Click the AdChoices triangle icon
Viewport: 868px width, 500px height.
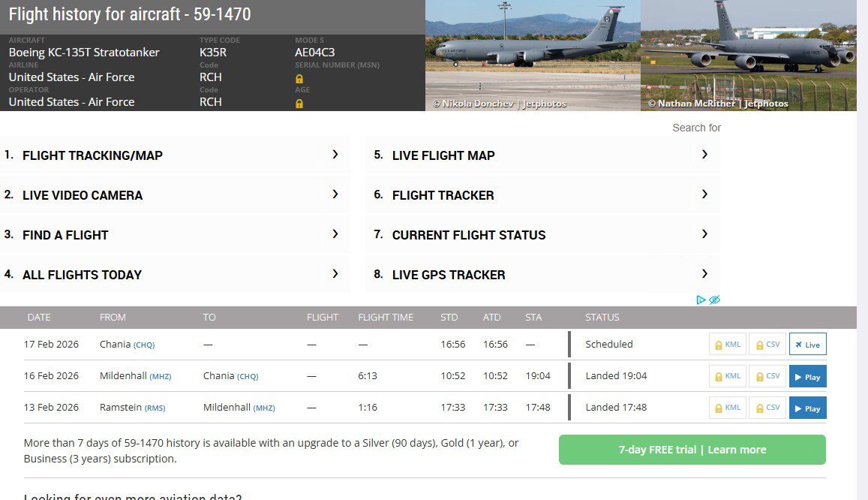(701, 300)
